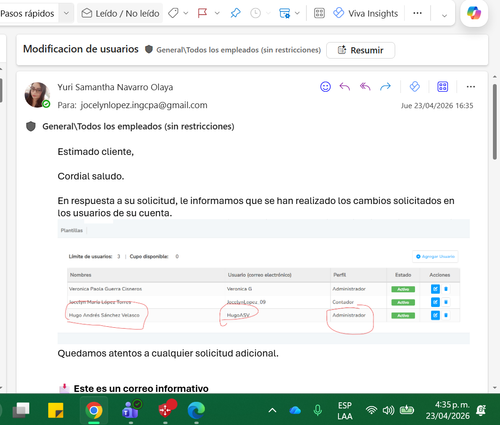Open toolbar more options ellipsis
500x425 pixels.
point(417,13)
